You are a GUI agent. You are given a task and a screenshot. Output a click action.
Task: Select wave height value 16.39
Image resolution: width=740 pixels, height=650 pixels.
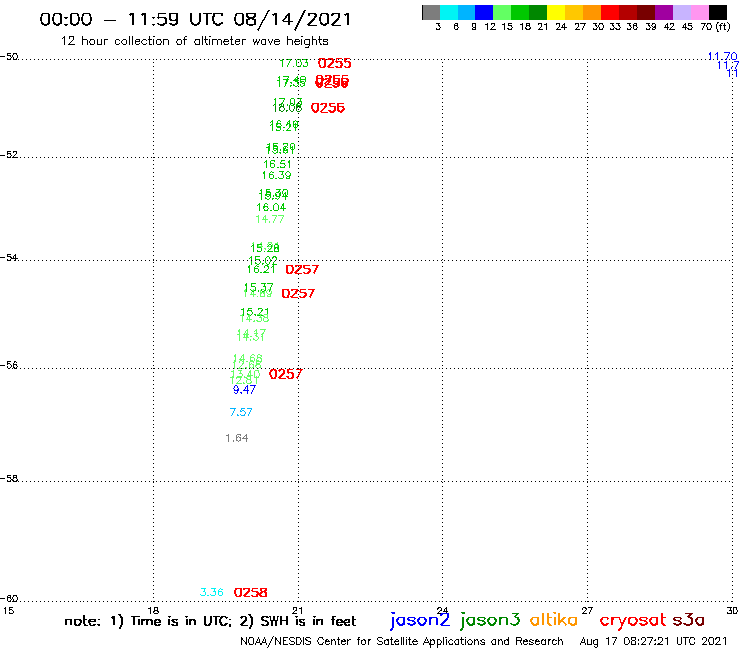277,176
